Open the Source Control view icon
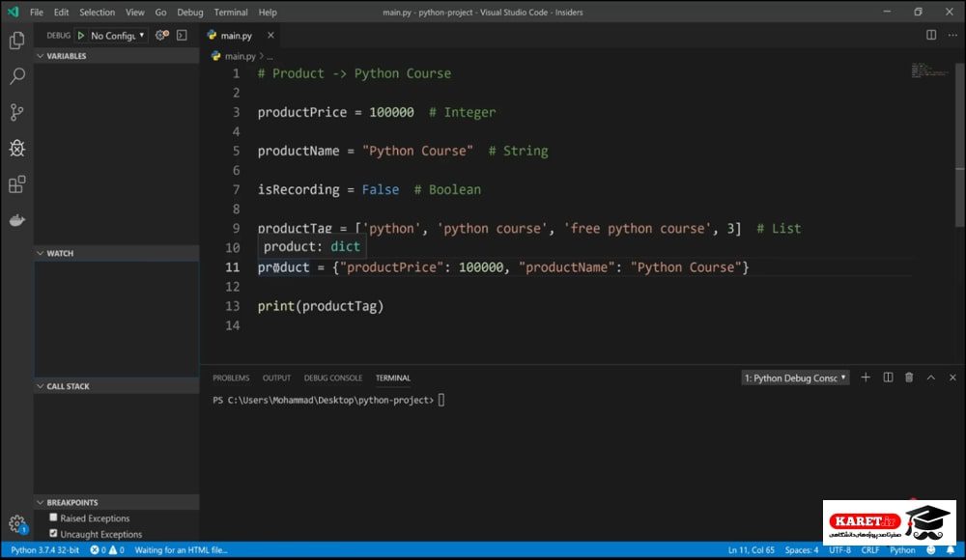 (17, 112)
